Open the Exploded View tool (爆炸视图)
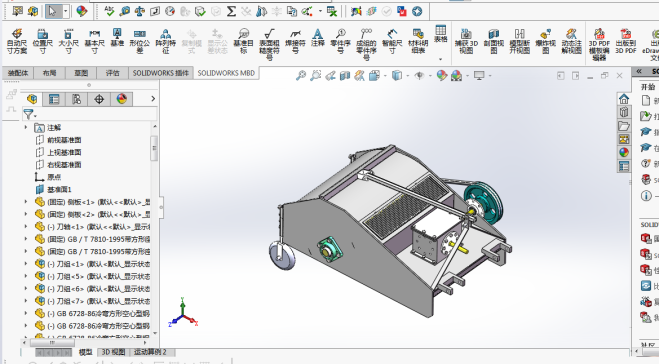Image resolution: width=659 pixels, height=364 pixels. [546, 41]
